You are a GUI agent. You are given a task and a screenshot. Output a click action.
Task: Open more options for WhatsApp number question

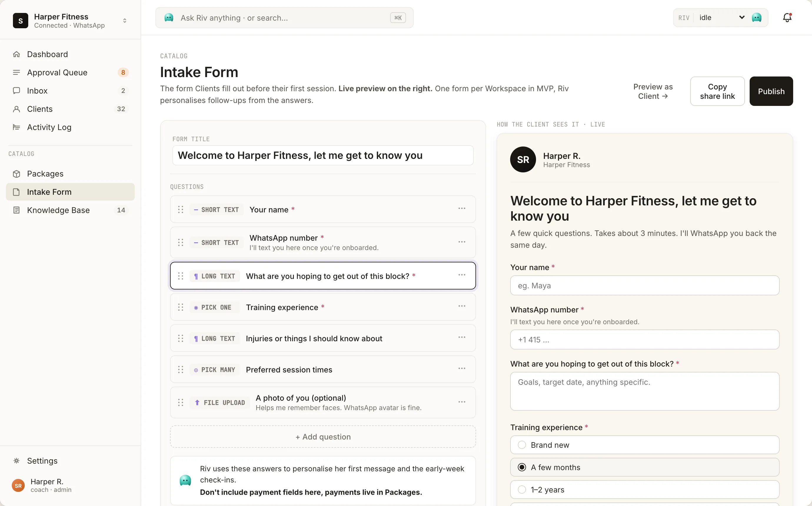pyautogui.click(x=462, y=242)
